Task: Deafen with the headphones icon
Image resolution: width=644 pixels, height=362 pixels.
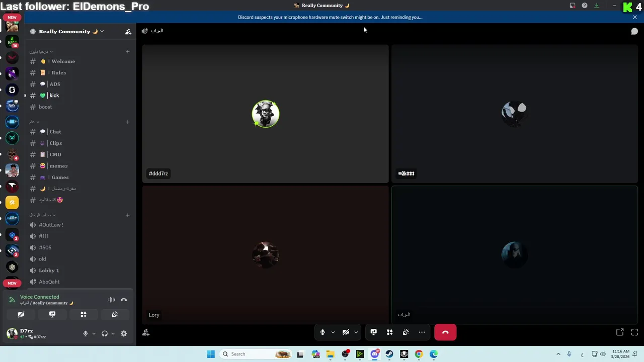Action: tap(105, 334)
